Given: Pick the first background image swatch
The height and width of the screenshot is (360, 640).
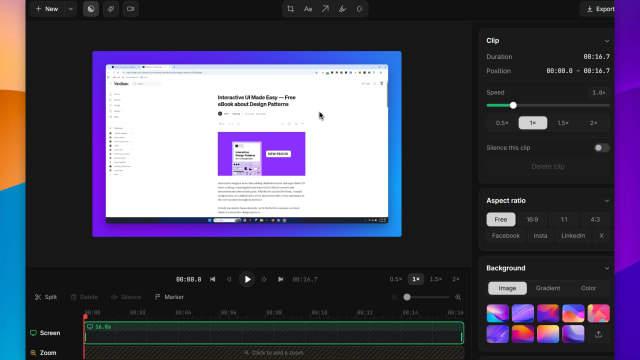Looking at the screenshot, I should (498, 313).
